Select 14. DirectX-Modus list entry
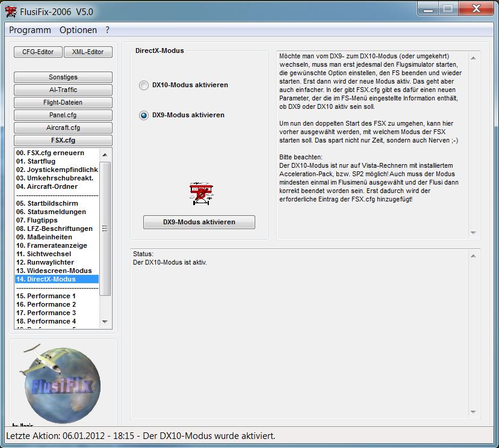The height and width of the screenshot is (448, 499). [57, 279]
